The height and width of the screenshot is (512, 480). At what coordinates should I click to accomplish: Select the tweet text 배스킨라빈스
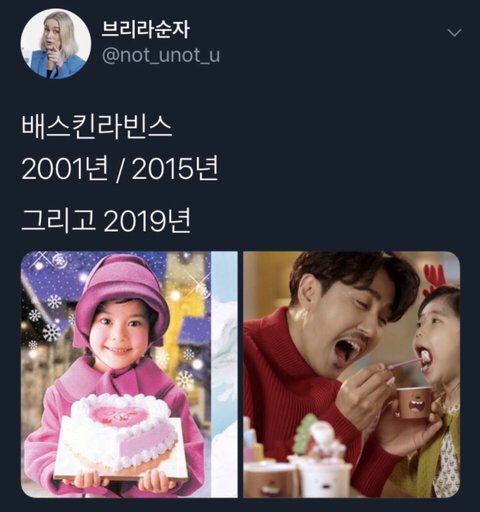97,126
